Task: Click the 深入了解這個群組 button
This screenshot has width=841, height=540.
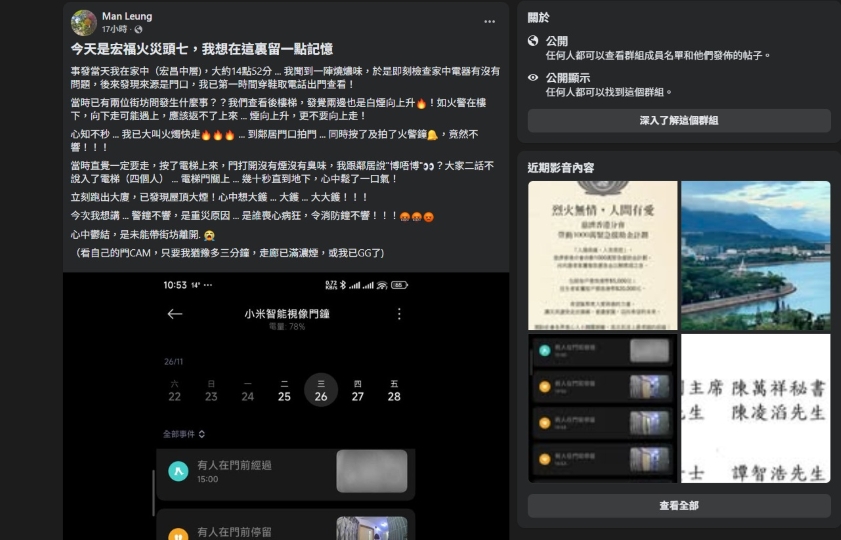Action: 679,121
